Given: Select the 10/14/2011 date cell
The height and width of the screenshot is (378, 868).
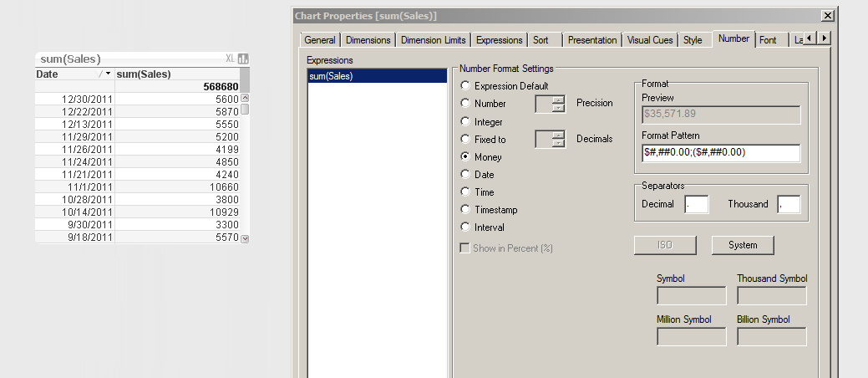Looking at the screenshot, I should point(74,212).
